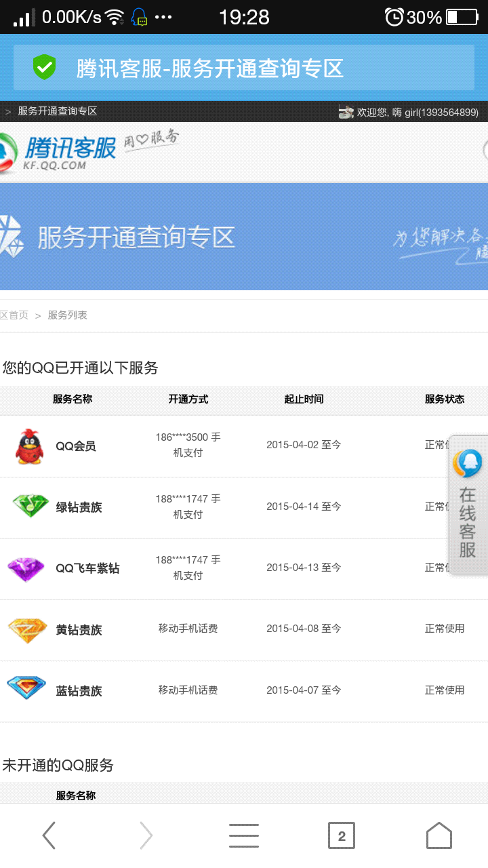The image size is (488, 868).
Task: Tap the QQ会员 penguin icon
Action: [x=28, y=446]
